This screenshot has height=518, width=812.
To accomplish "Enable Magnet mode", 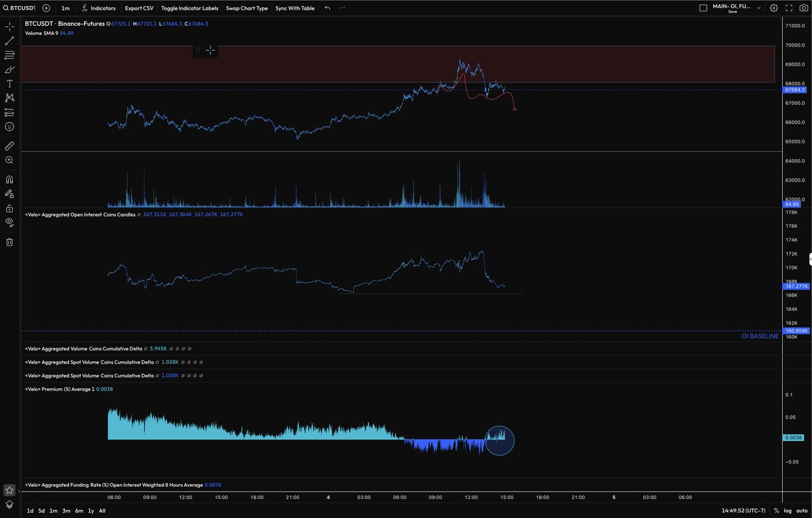I will [9, 179].
